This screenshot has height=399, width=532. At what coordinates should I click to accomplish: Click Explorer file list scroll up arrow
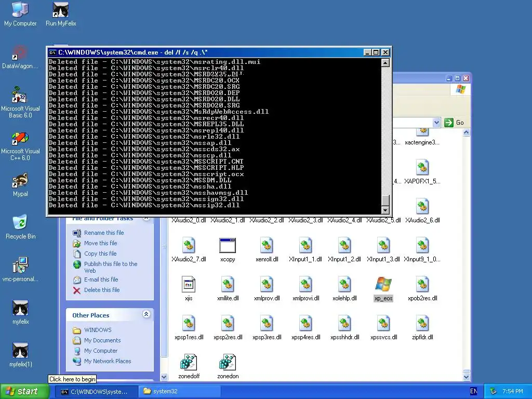(x=466, y=132)
